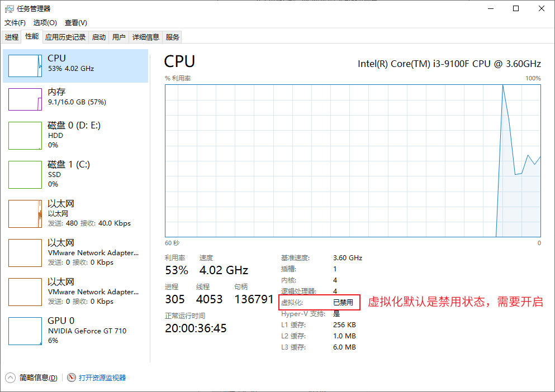Screen dimensions: 555x392
Task: Select GPU 0 NVIDIA GeForce GT 710
Action: 25,331
